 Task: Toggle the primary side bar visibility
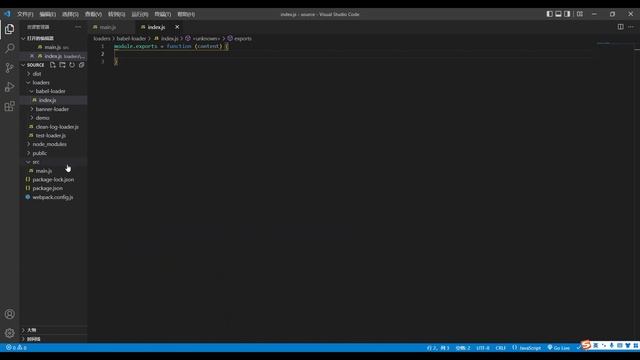point(549,14)
